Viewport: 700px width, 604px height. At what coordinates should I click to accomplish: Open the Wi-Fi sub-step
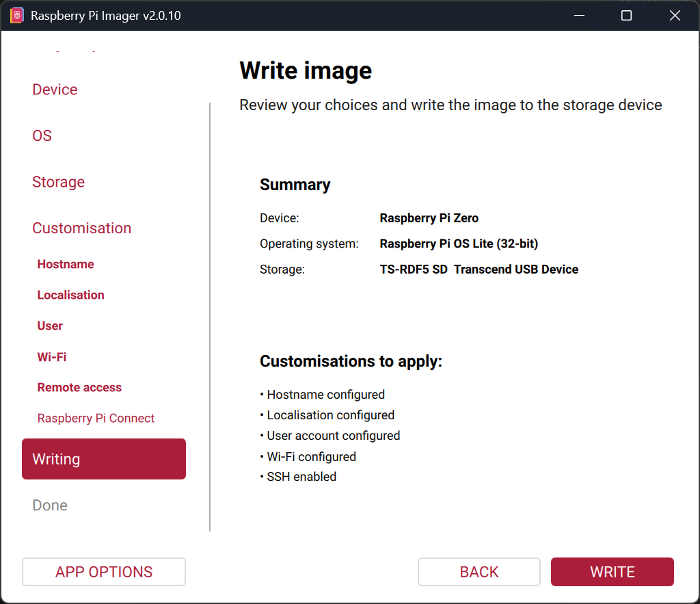tap(52, 356)
